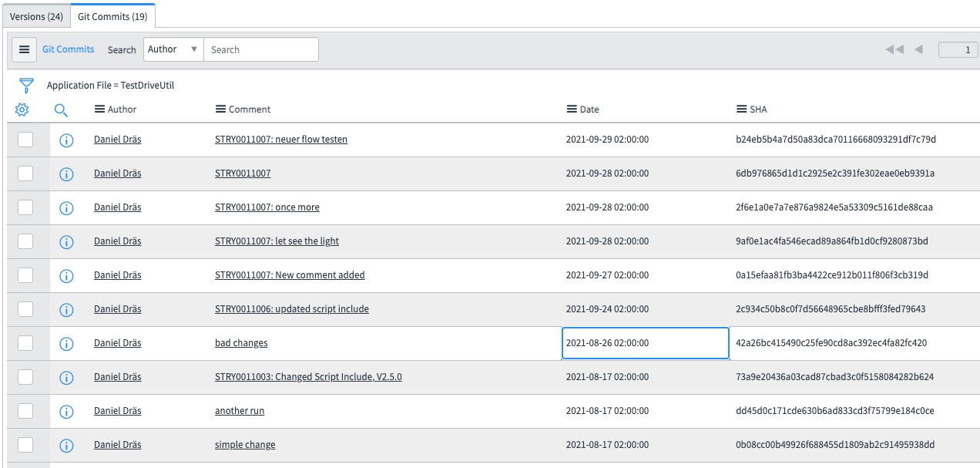The width and height of the screenshot is (980, 468).
Task: Open Daniel Dräs author link in 'neuer flow testen' row
Action: tap(118, 140)
